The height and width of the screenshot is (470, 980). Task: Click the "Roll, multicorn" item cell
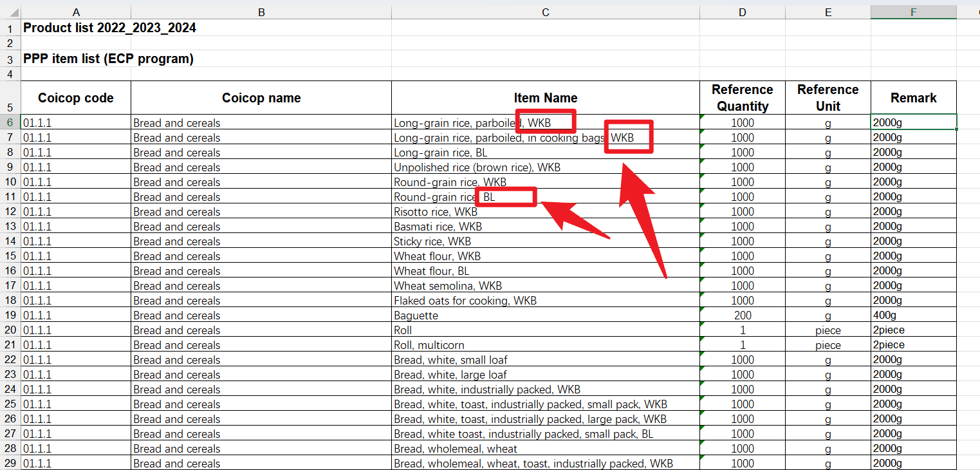pyautogui.click(x=429, y=345)
